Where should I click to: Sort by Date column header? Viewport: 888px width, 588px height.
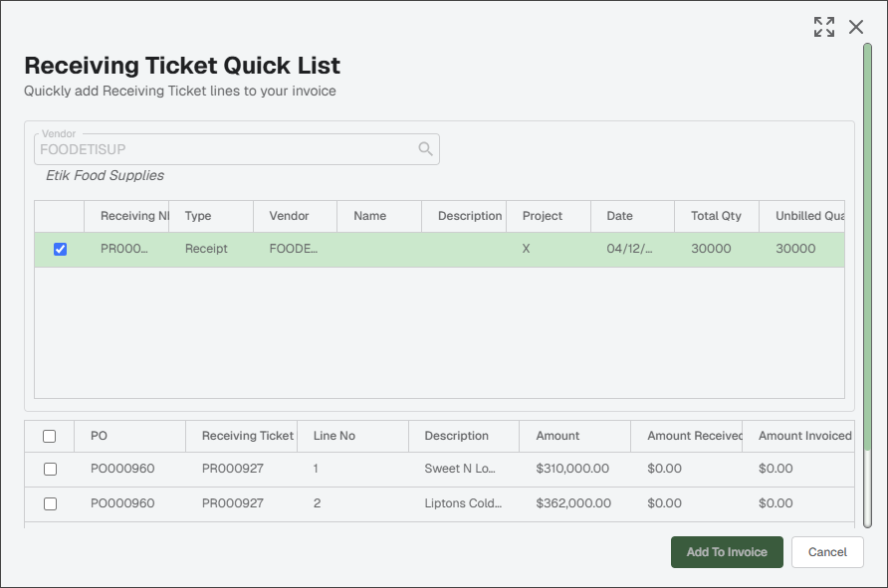point(632,216)
